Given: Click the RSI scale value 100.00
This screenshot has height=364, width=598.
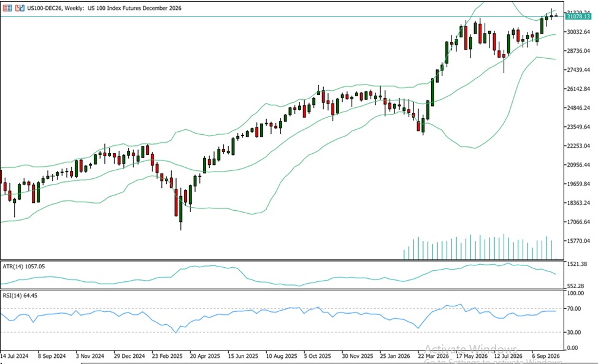Looking at the screenshot, I should point(575,293).
